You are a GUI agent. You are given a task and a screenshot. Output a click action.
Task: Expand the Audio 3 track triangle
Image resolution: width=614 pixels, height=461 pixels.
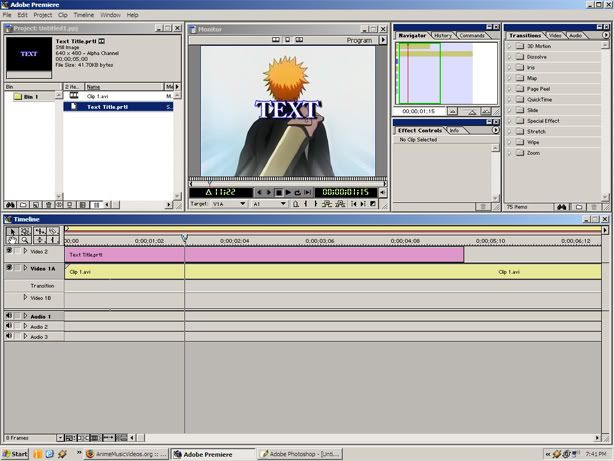pyautogui.click(x=25, y=336)
